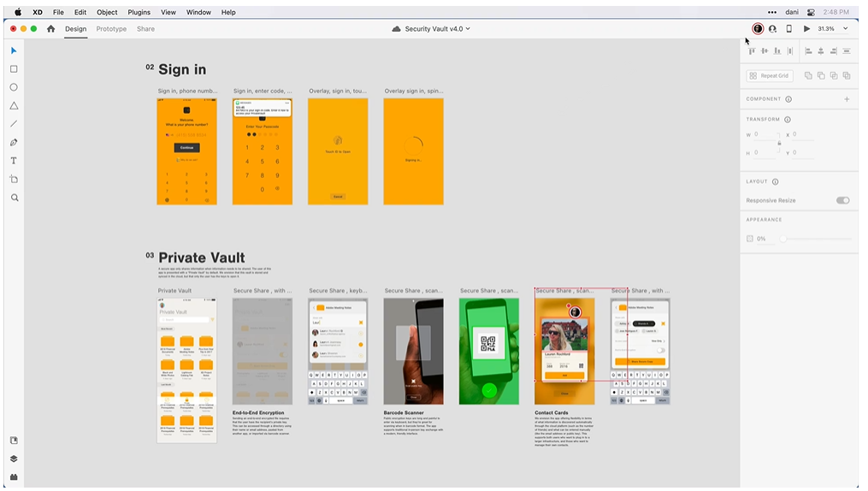
Task: Open the Plugins menu
Action: pos(139,12)
